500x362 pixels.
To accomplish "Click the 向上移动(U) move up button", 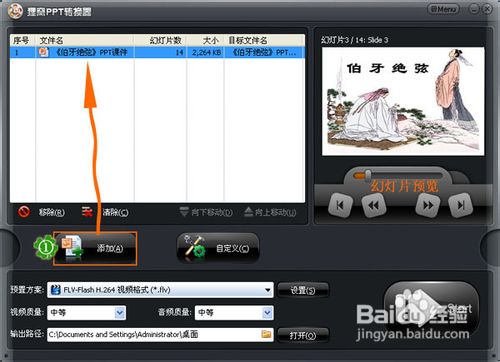I will [270, 212].
